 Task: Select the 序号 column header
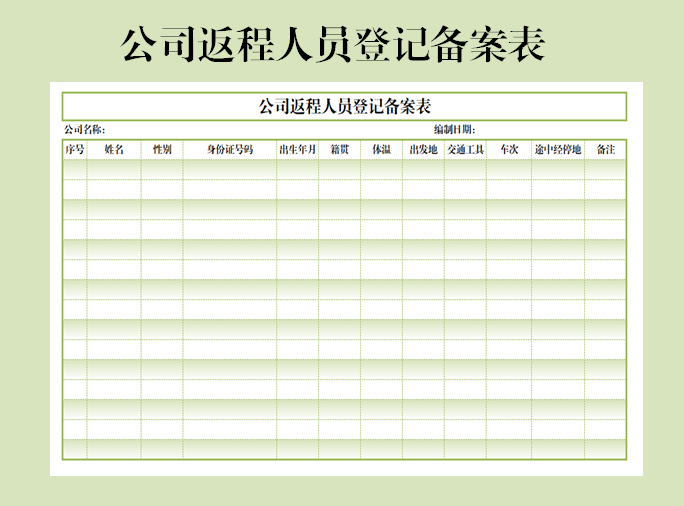[x=75, y=150]
